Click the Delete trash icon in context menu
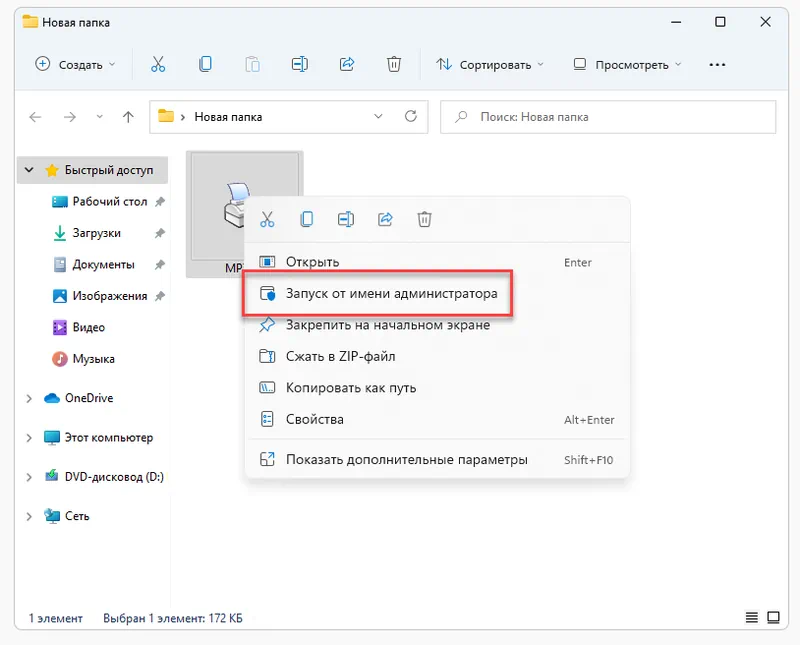The width and height of the screenshot is (800, 645). click(x=424, y=219)
